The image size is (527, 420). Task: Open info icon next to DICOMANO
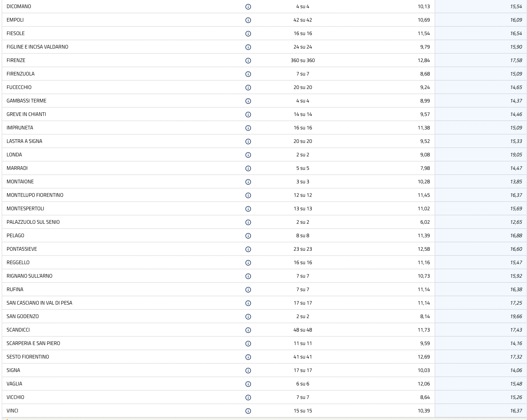tap(248, 7)
